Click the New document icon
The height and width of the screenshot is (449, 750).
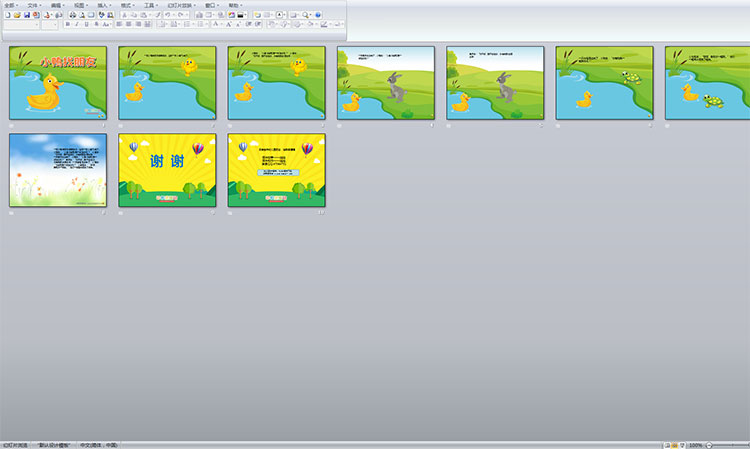tap(7, 15)
